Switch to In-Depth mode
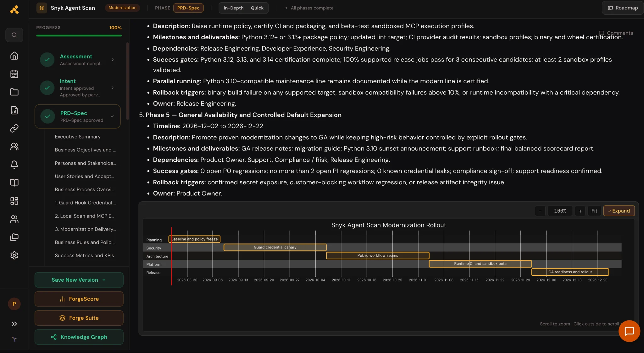 pos(233,8)
